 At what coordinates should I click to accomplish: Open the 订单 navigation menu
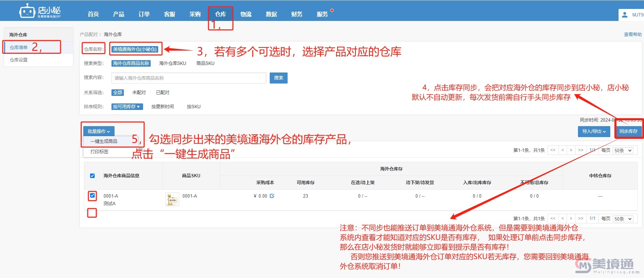(x=144, y=14)
